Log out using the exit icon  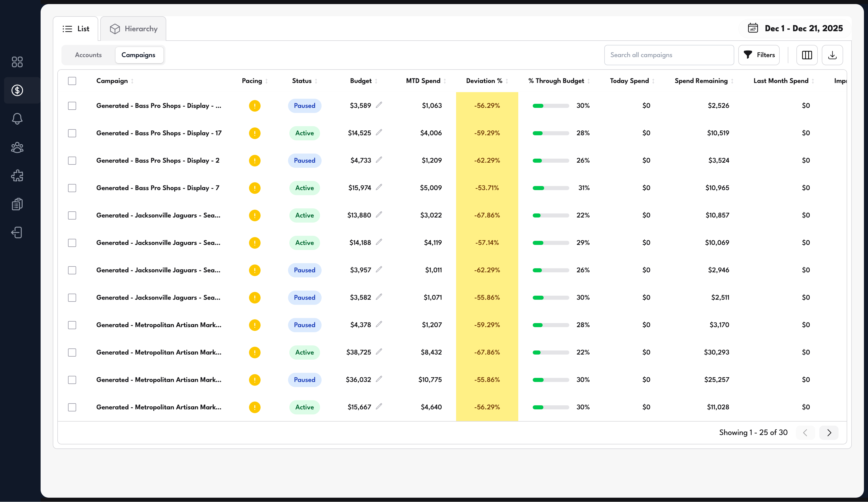click(17, 232)
